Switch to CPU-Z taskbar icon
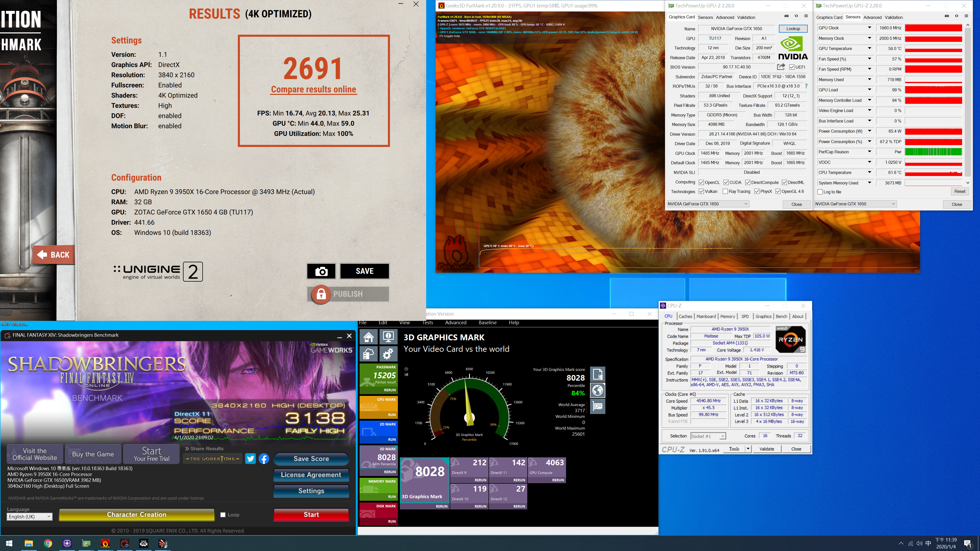 point(67,543)
